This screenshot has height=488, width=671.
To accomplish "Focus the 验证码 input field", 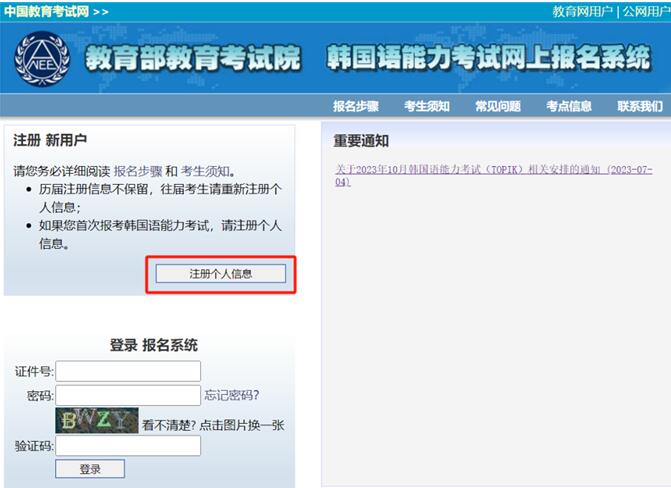I will (128, 446).
